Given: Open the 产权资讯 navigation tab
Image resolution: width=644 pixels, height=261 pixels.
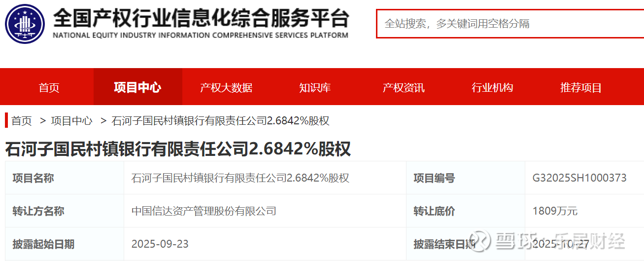Looking at the screenshot, I should point(404,88).
